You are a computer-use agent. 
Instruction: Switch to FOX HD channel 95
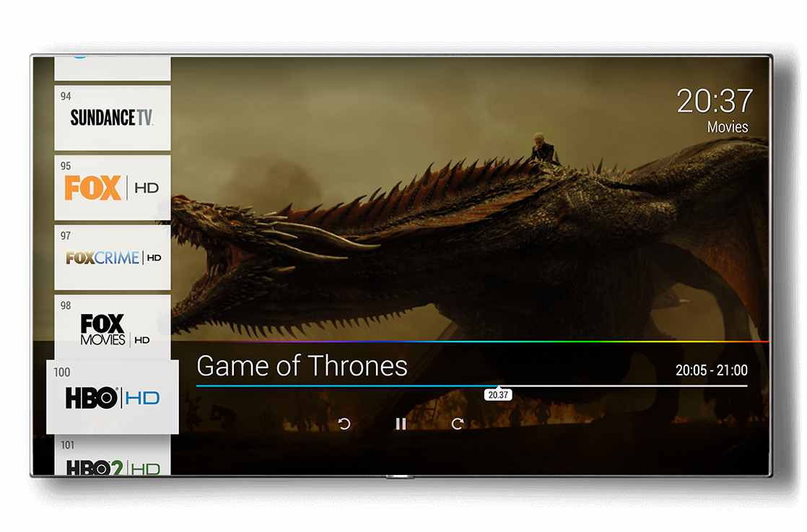(x=112, y=188)
